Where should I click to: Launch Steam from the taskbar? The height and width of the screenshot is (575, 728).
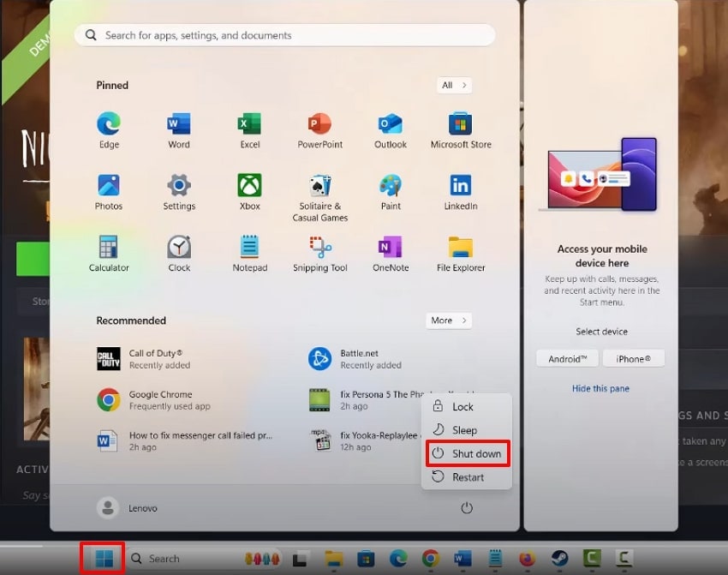(560, 557)
